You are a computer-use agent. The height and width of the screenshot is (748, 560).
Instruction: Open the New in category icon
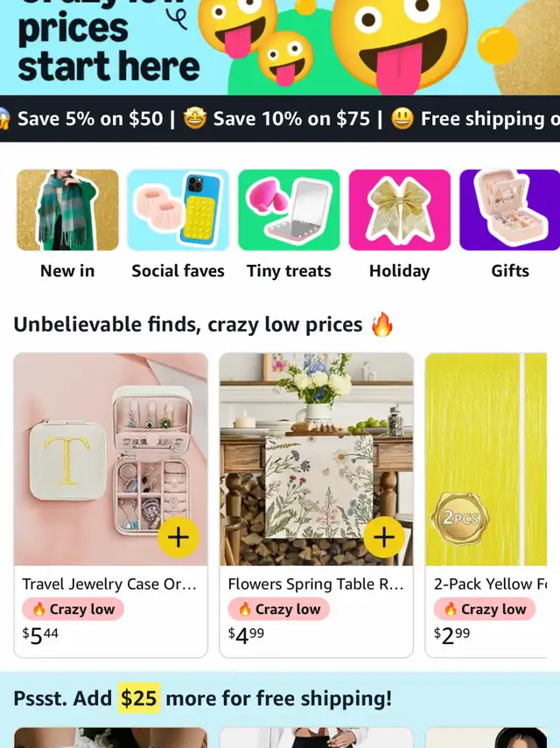pos(67,210)
